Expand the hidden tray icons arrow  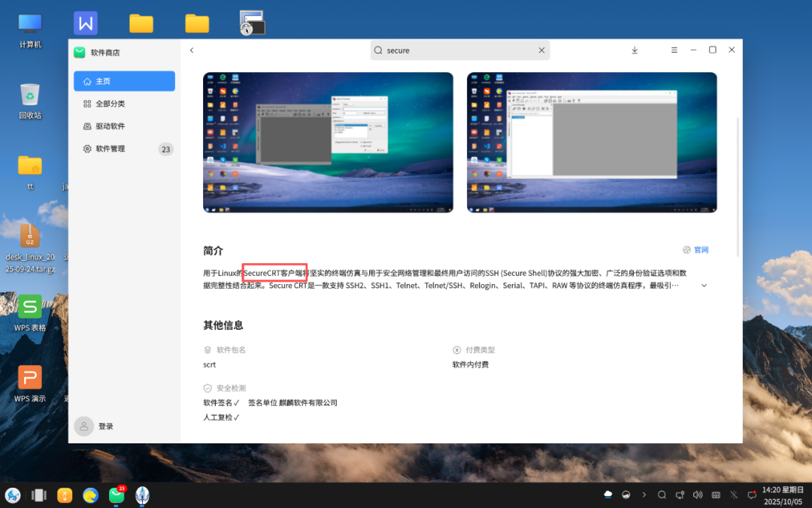644,494
